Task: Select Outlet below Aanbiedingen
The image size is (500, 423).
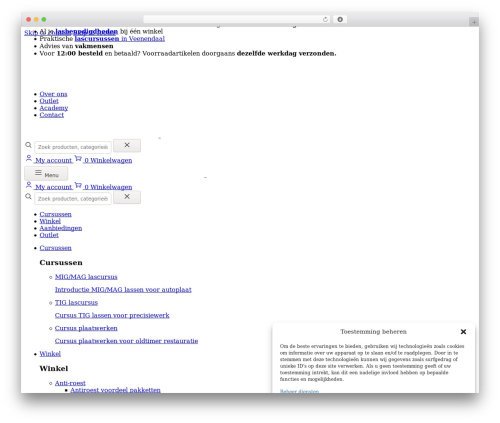Action: tap(49, 235)
